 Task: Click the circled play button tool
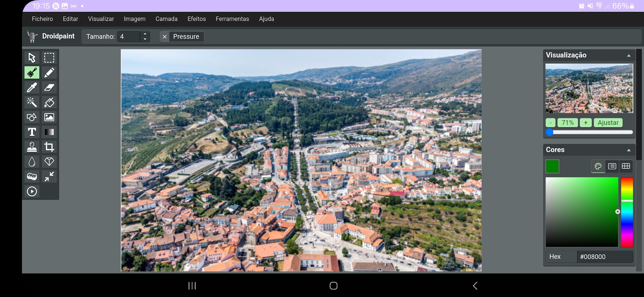(x=32, y=191)
